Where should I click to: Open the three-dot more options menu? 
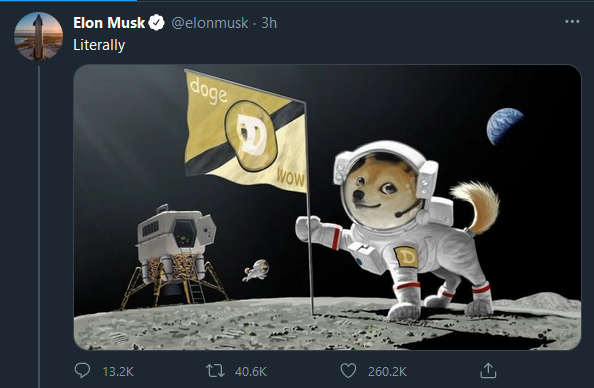(x=572, y=22)
